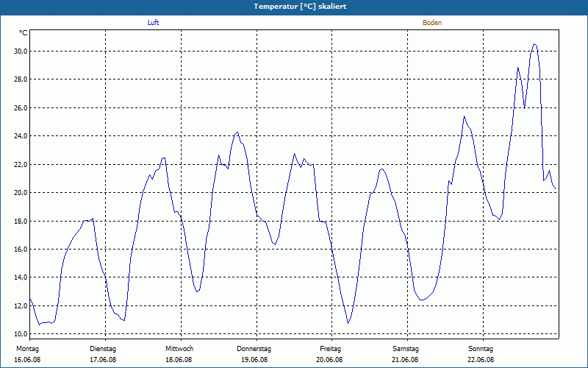The image size is (588, 368).
Task: Select the 30,0 y-axis label
Action: (21, 51)
